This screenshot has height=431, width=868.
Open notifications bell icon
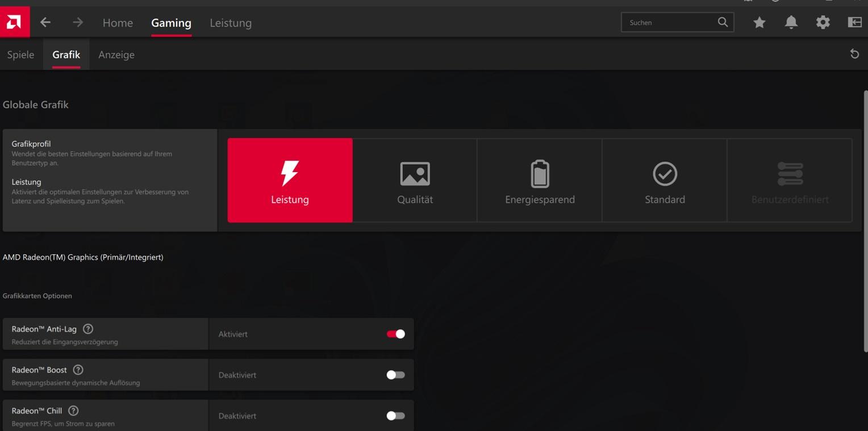791,22
